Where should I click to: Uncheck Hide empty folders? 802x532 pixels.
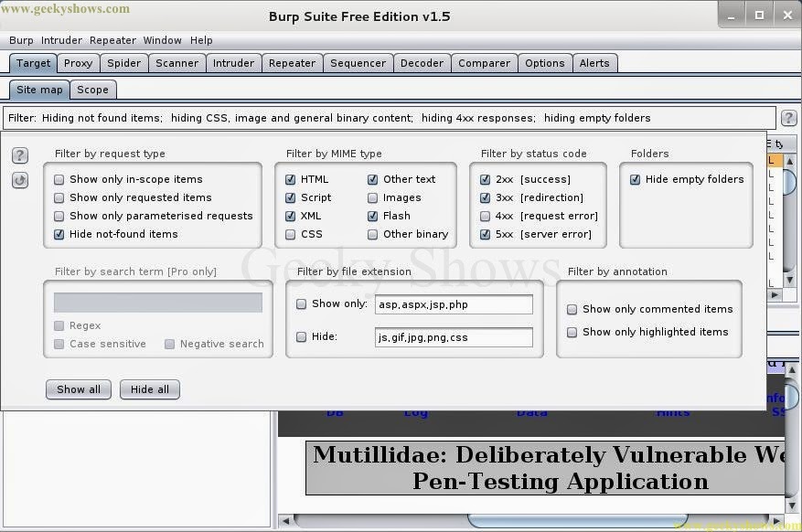click(635, 179)
